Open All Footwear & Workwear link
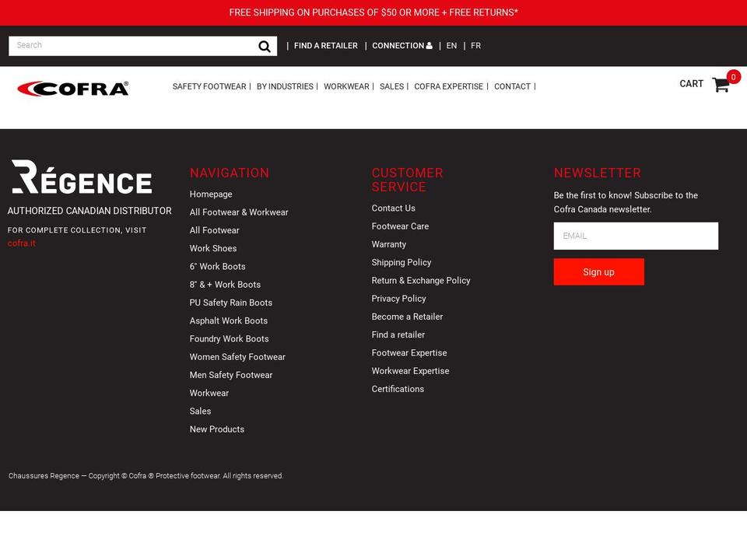Screen dimensions: 747x560 pyautogui.click(x=239, y=212)
